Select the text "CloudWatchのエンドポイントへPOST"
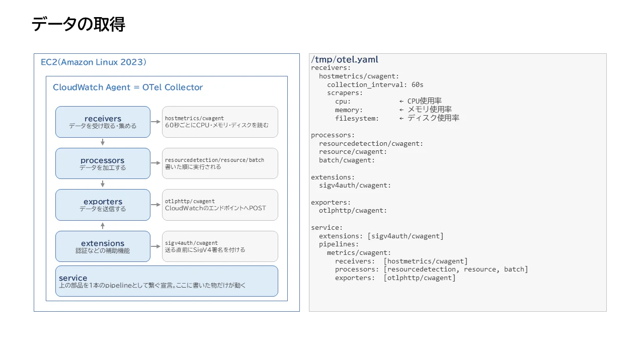The height and width of the screenshot is (362, 644). 215,208
